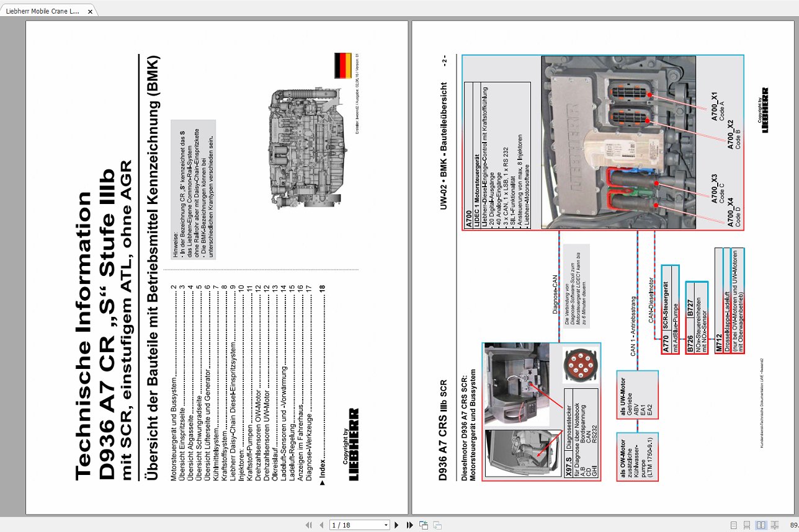Click 'Anzeigen im Fahrerhaus' contents entry

tap(301, 382)
